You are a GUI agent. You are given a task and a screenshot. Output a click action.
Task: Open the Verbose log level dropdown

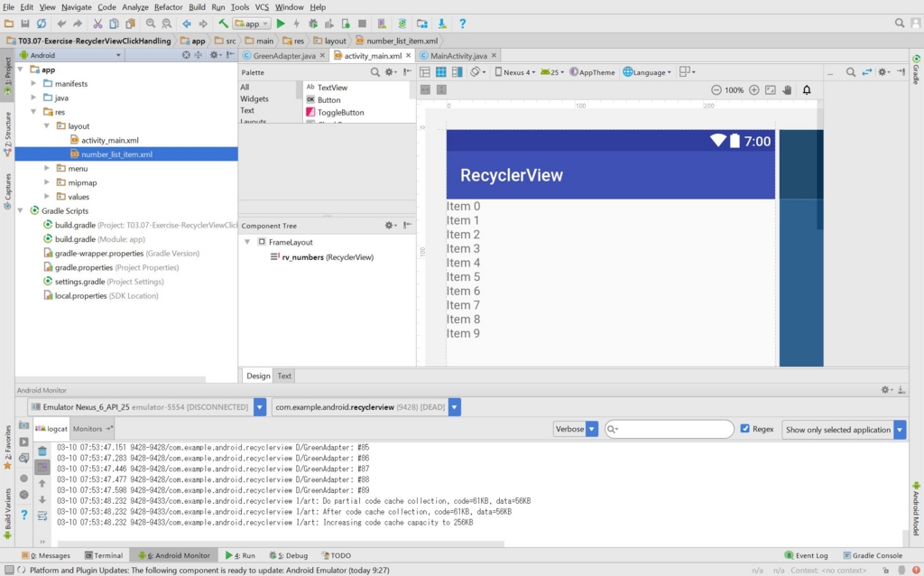(576, 429)
